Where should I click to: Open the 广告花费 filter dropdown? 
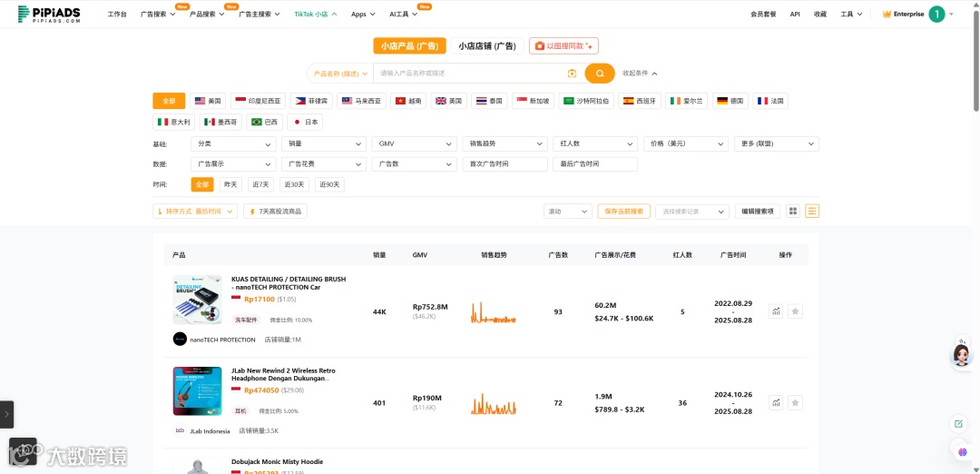[x=324, y=163]
